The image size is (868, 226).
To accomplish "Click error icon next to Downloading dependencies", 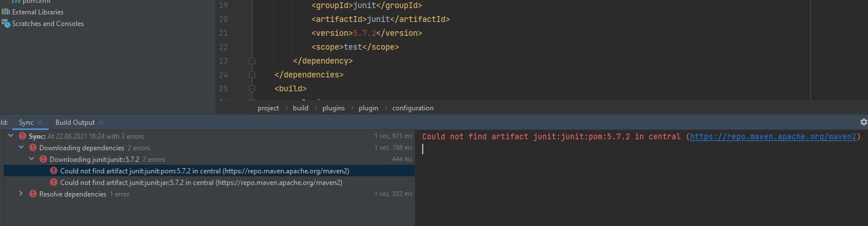I will pos(33,148).
